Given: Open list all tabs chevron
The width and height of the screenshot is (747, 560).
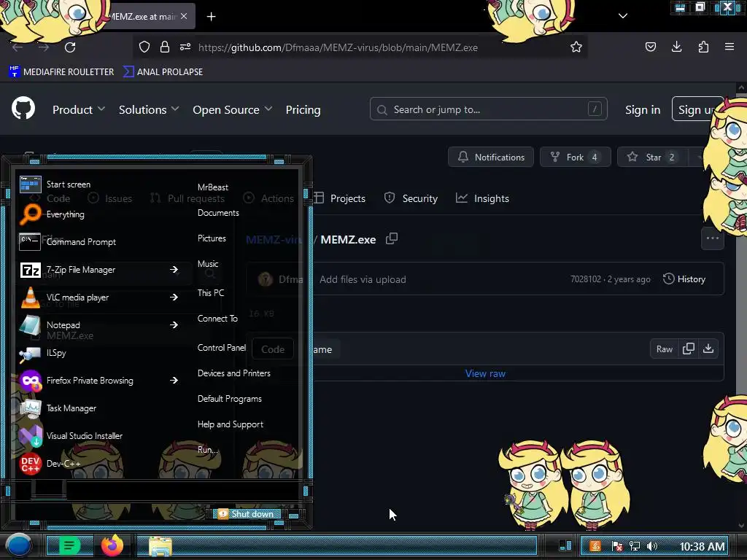Looking at the screenshot, I should click(623, 16).
